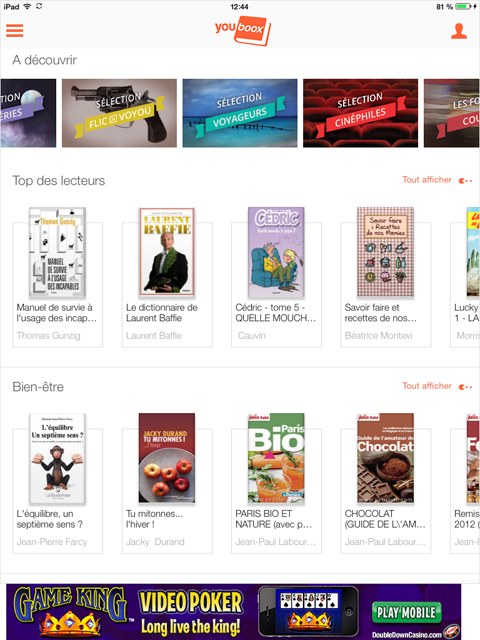Open the user profile icon
This screenshot has width=480, height=640.
(459, 31)
